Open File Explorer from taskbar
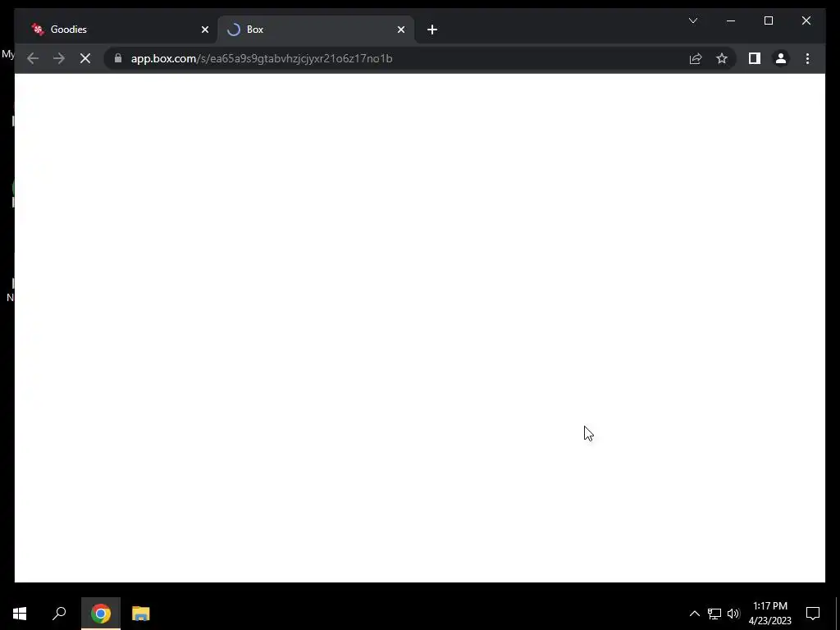This screenshot has height=630, width=840. click(141, 614)
